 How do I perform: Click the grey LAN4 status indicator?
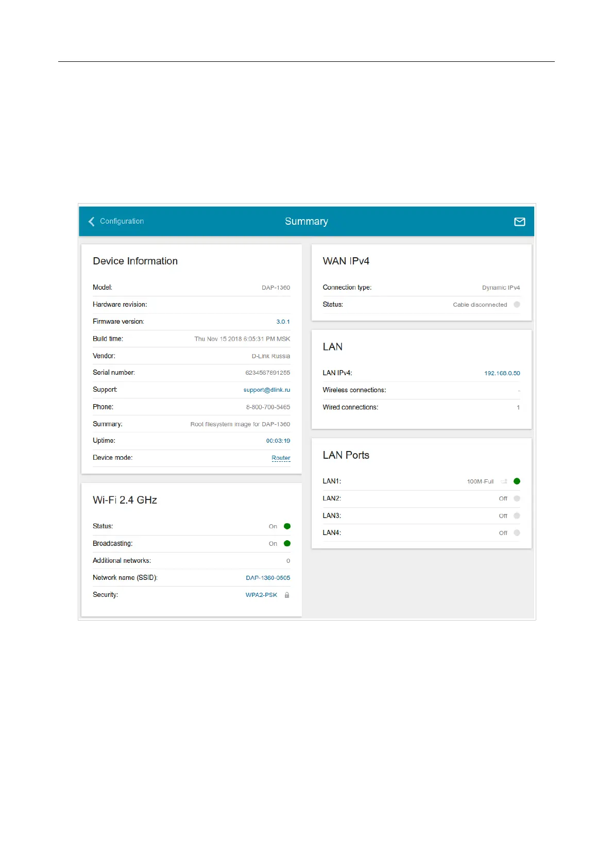(517, 533)
